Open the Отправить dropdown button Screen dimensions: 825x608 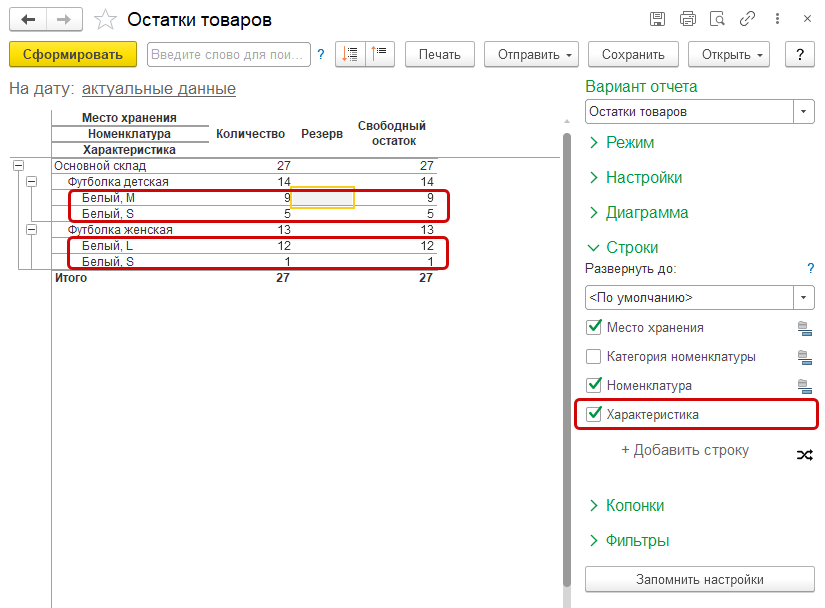pyautogui.click(x=531, y=54)
